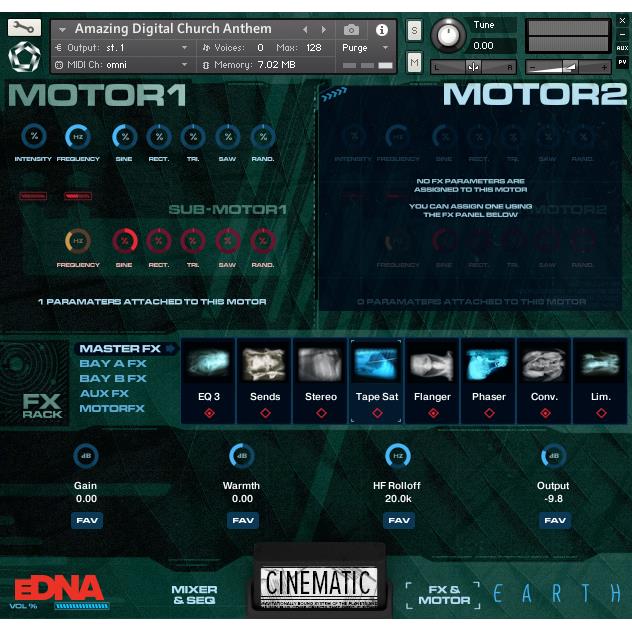Click FAV button under Warmth

click(243, 520)
